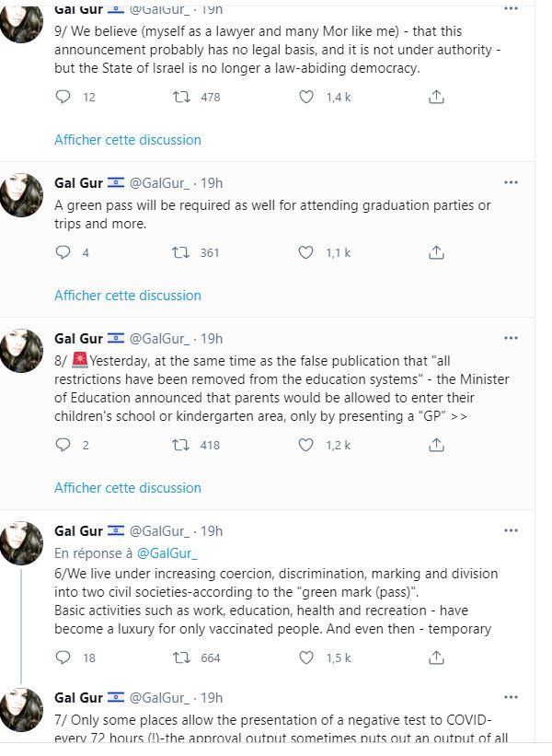Retweet the 8/ tweet with 418 retweets
Screen dimensions: 552x756
click(x=182, y=445)
